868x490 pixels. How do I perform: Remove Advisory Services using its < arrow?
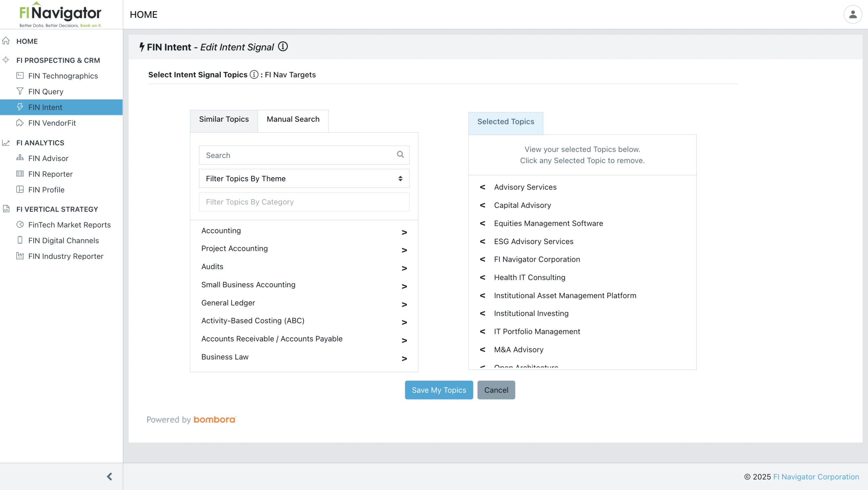pos(482,187)
